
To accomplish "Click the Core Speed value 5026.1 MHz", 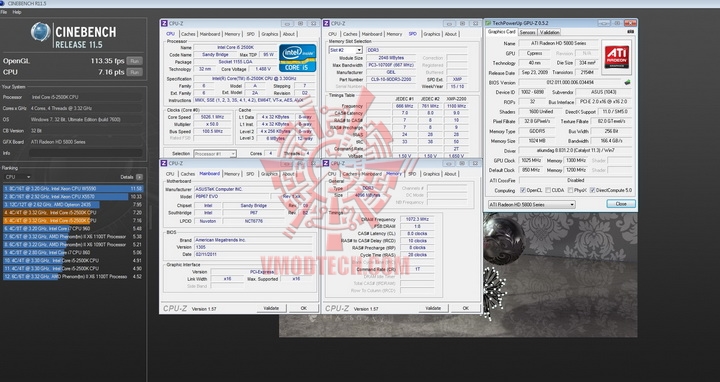I will click(212, 117).
